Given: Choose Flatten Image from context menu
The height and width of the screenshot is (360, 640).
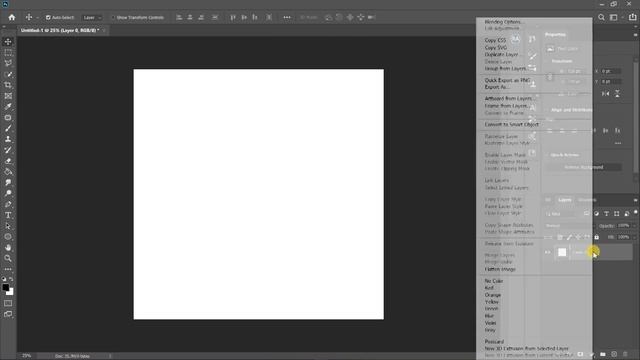Looking at the screenshot, I should point(500,269).
